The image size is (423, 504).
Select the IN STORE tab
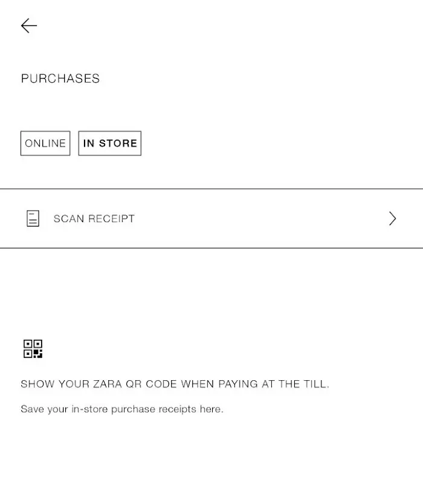pos(110,144)
